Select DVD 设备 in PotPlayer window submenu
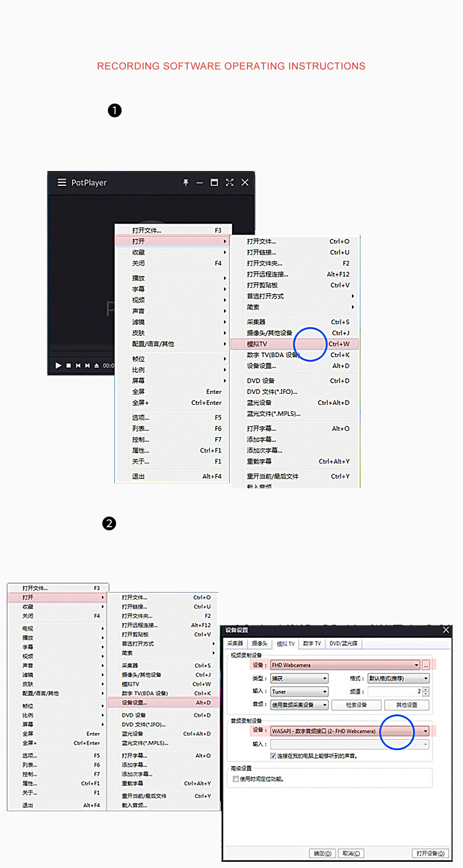This screenshot has width=463, height=868. 294,381
